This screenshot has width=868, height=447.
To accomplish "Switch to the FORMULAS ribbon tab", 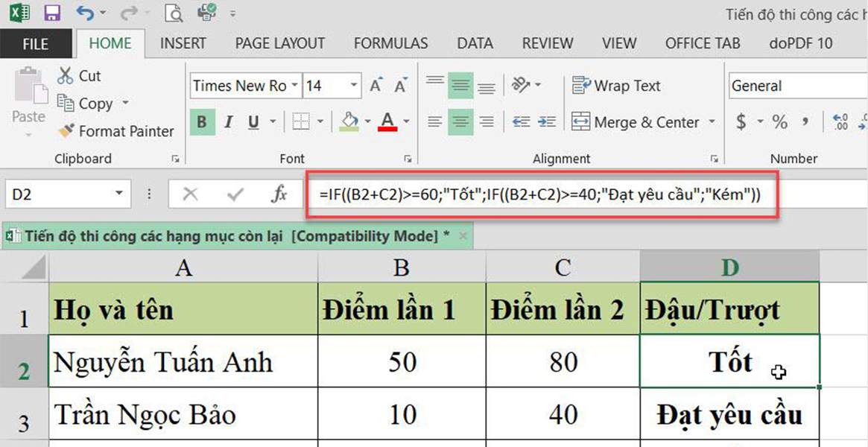I will click(x=390, y=43).
